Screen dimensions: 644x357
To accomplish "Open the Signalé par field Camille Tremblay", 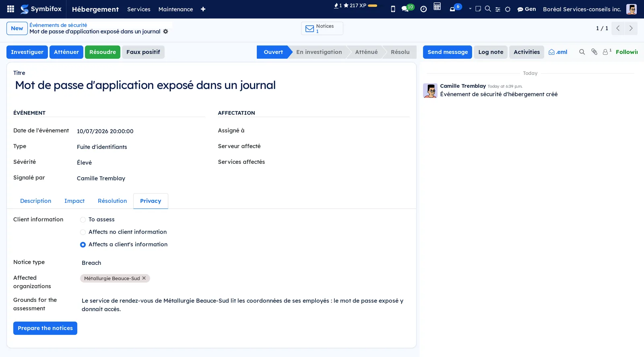I will point(141,178).
